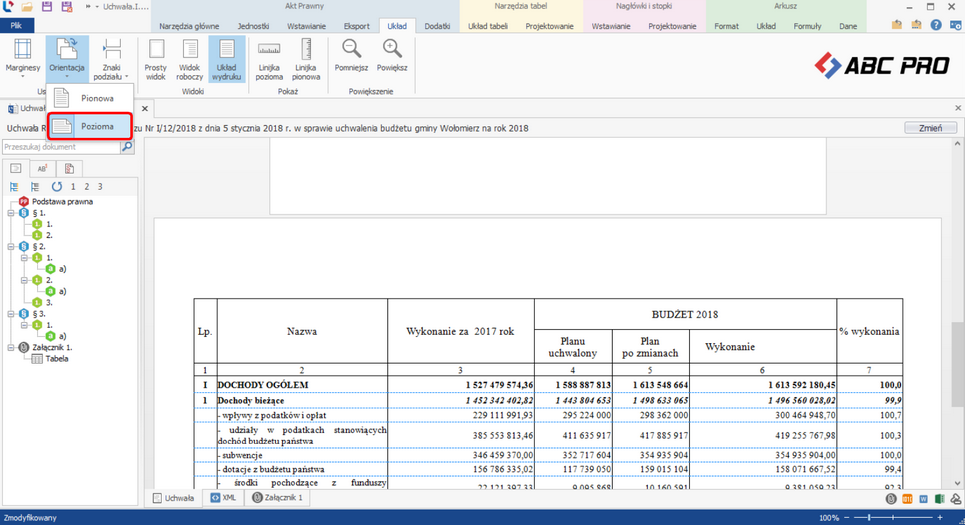Collapse the Załącznik 1. tree node
965x525 pixels.
[10, 348]
